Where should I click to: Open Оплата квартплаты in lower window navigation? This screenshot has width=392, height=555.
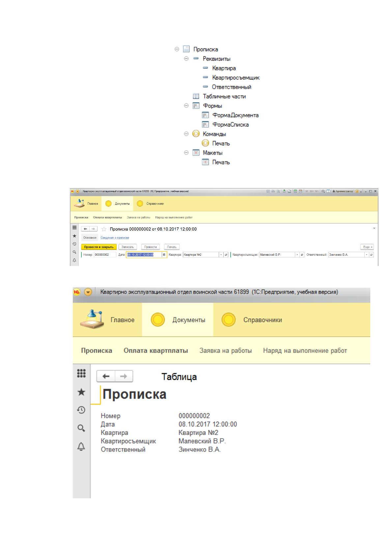pos(156,351)
